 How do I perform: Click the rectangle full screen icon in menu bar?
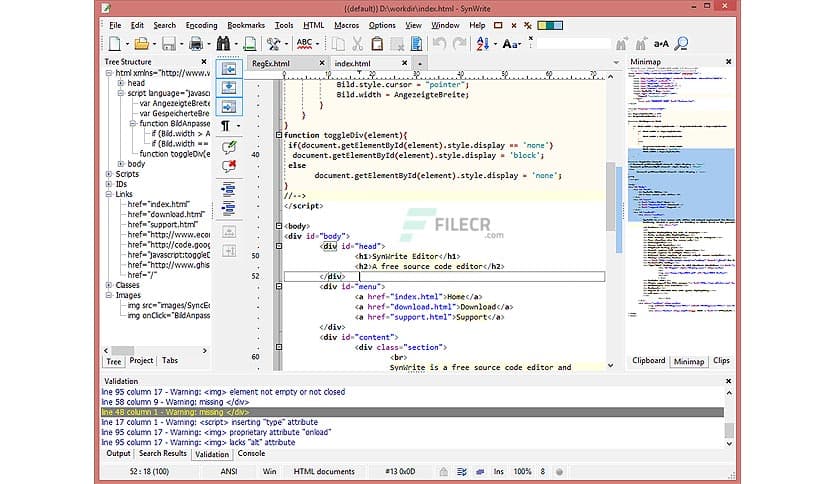[498, 25]
